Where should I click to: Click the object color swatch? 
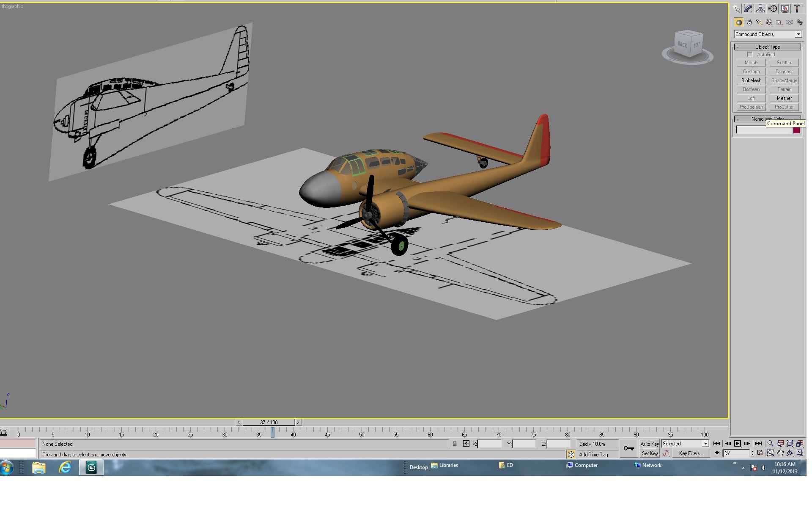tap(796, 130)
